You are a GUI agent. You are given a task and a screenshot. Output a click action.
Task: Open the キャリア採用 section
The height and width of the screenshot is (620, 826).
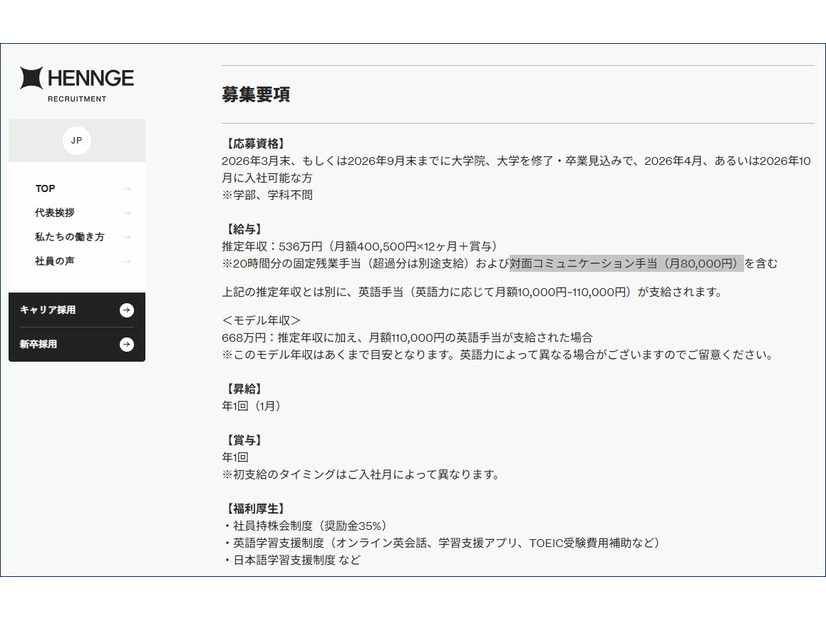(x=48, y=310)
